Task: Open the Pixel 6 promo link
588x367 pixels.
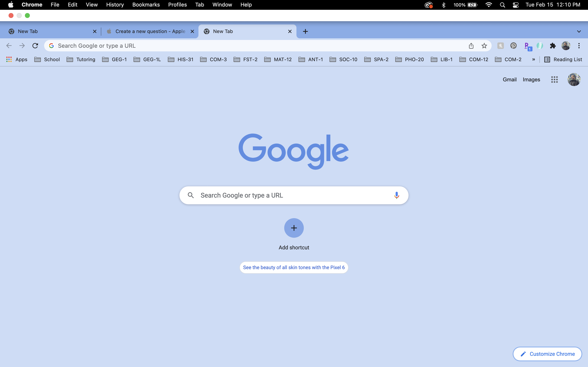Action: click(x=294, y=267)
